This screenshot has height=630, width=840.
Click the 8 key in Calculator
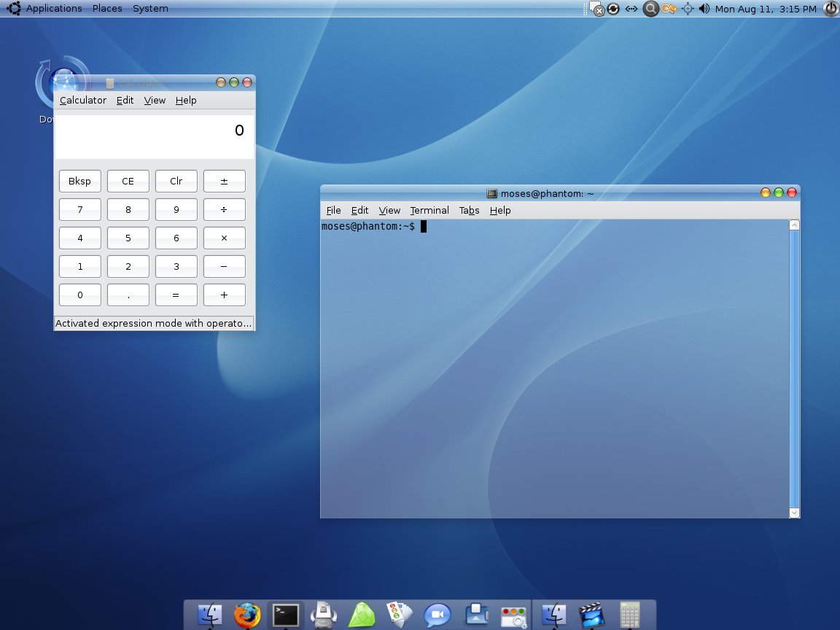coord(128,209)
